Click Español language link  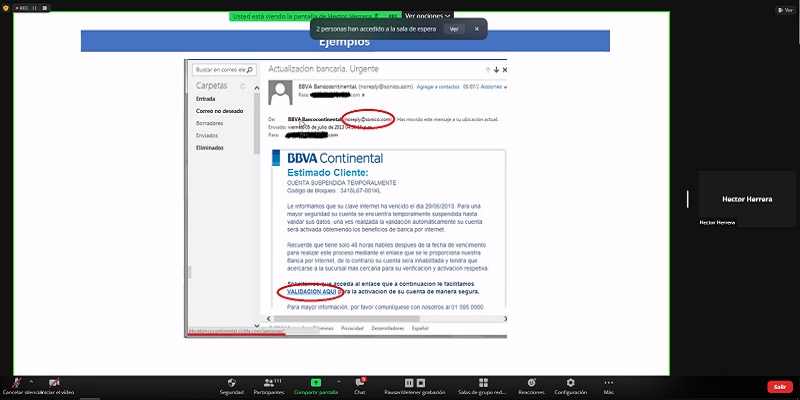(420, 329)
